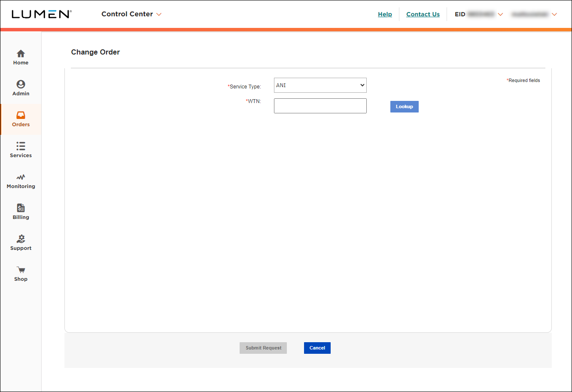Go to Home in sidebar
Screen dimensions: 572x392
21,58
